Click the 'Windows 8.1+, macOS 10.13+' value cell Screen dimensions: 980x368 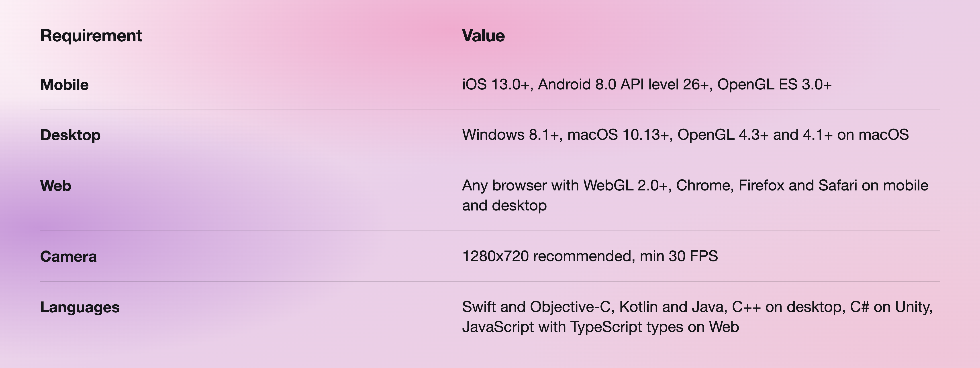pyautogui.click(x=685, y=135)
